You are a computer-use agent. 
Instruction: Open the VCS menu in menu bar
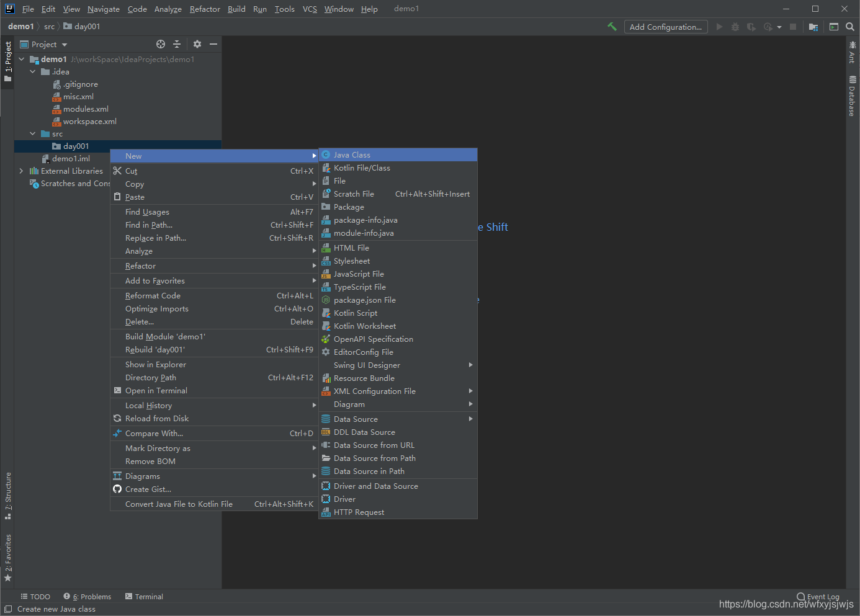point(310,9)
